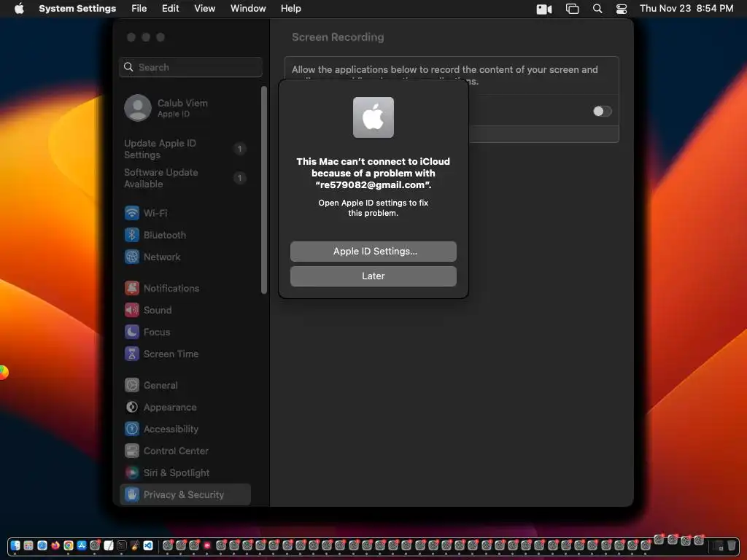The height and width of the screenshot is (560, 747).
Task: Click the camera recording menu bar icon
Action: [x=544, y=9]
